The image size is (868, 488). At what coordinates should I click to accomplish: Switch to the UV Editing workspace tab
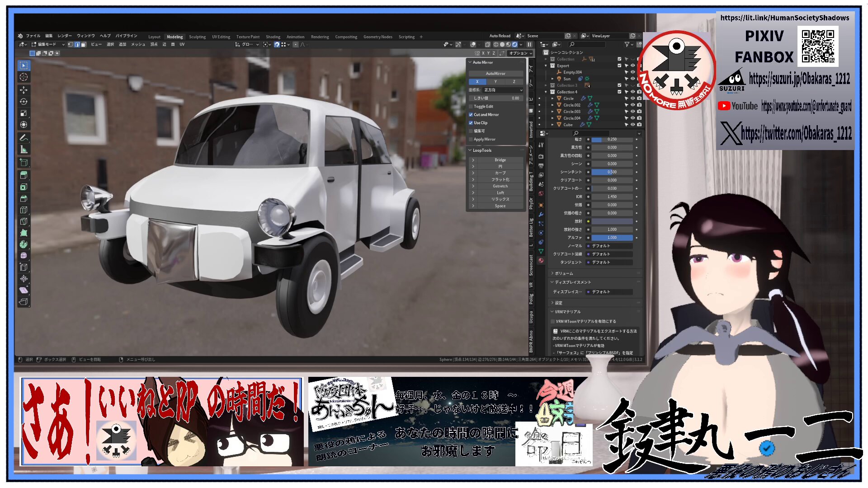pyautogui.click(x=221, y=37)
